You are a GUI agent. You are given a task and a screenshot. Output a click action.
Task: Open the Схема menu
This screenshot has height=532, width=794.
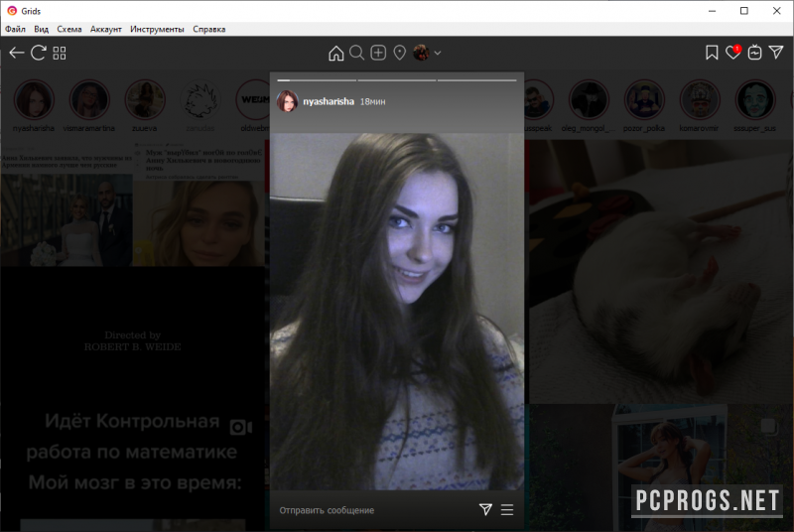coord(68,29)
